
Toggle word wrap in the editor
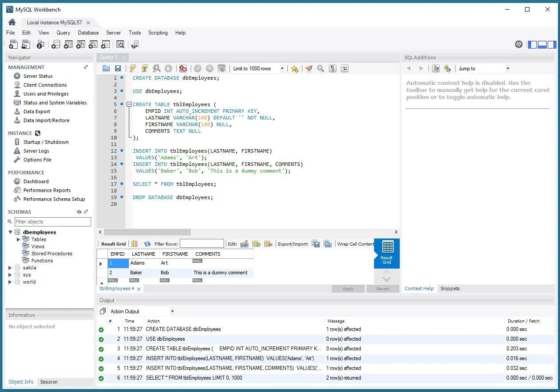(344, 69)
